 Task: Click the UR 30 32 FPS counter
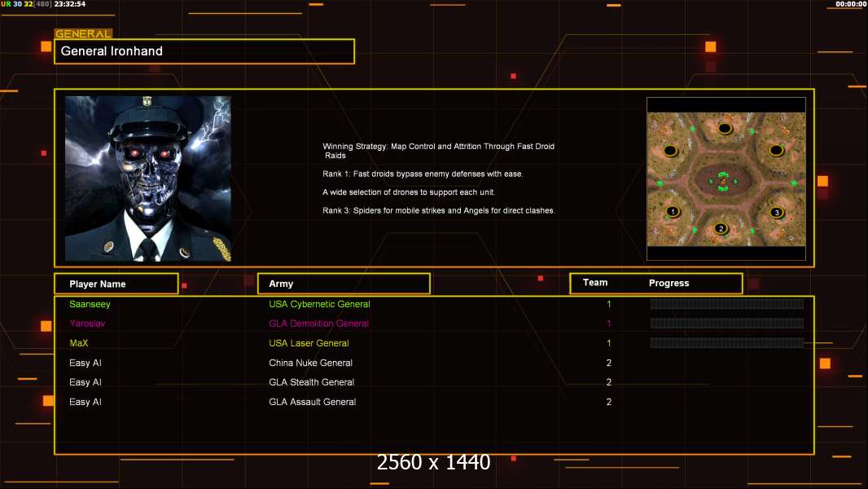27,4
